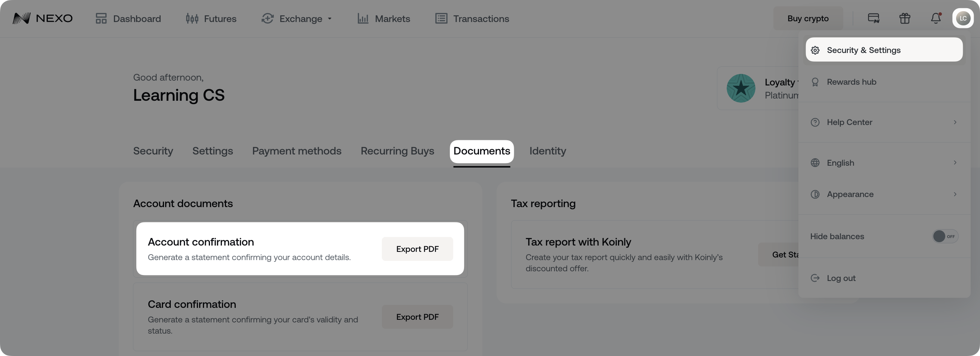
Task: Expand the Exchange dropdown
Action: pyautogui.click(x=330, y=18)
